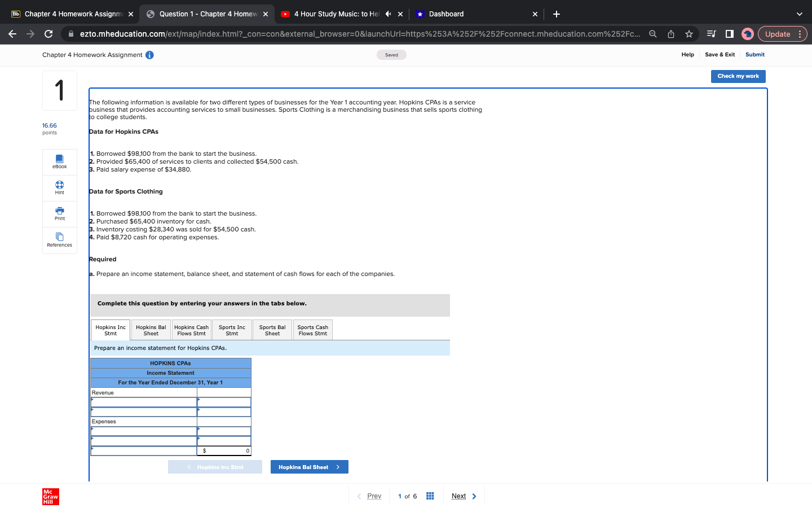Screen dimensions: 812x508
Task: Open the References panel
Action: click(x=59, y=240)
